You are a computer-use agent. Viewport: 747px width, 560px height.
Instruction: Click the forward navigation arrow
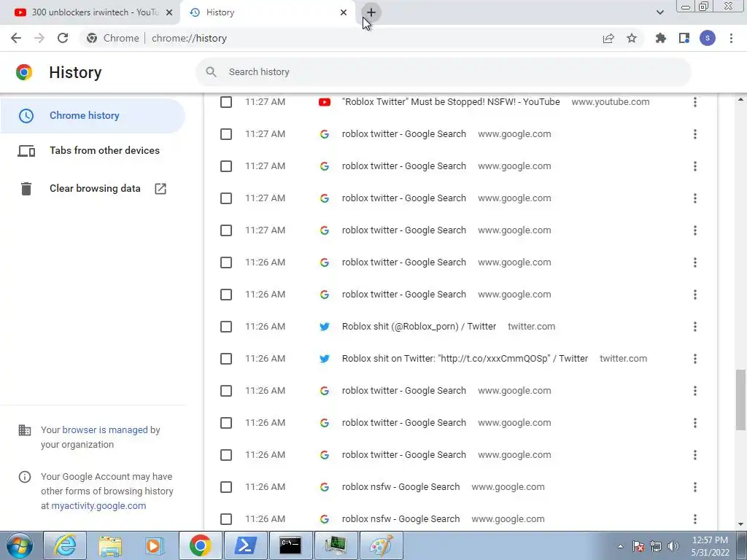click(39, 38)
